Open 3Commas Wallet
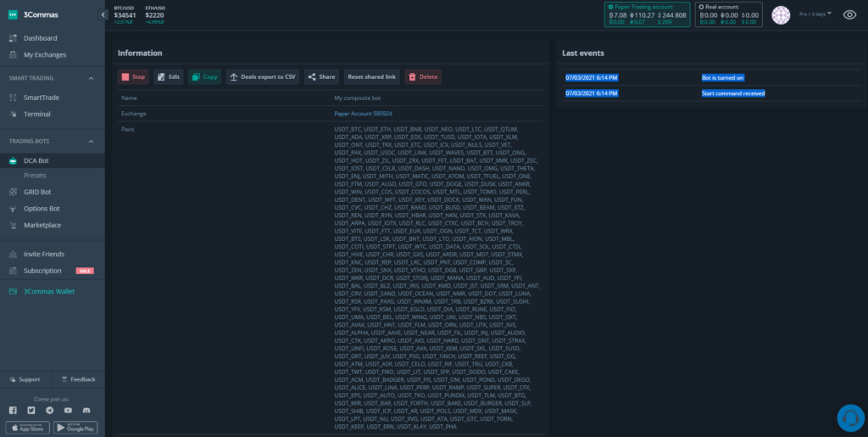 [x=48, y=291]
